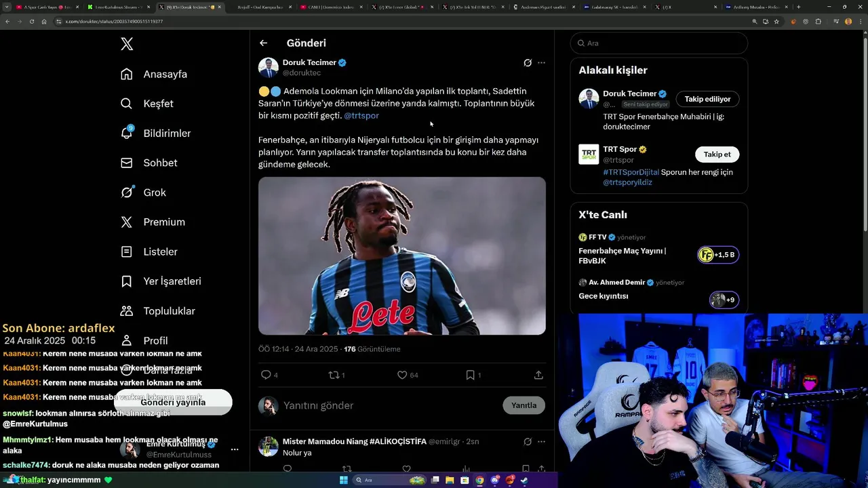This screenshot has width=868, height=488.
Task: Click the Grok slash-circle icon
Action: click(x=127, y=192)
